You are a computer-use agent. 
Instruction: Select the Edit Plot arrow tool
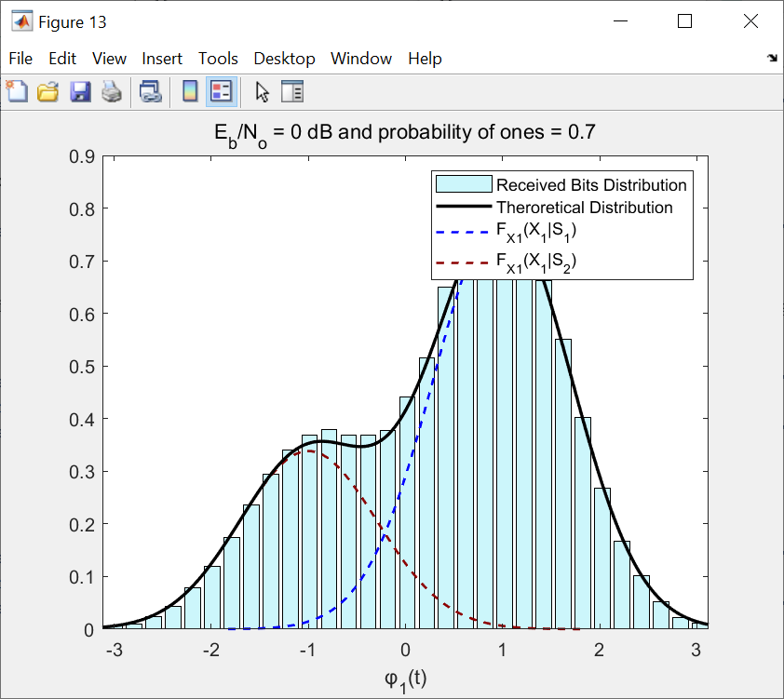point(262,92)
